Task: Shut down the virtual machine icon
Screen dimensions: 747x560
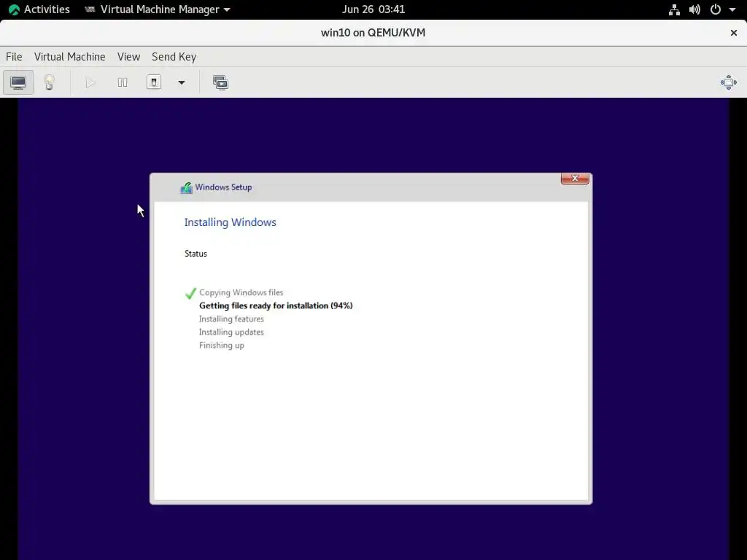Action: tap(154, 82)
